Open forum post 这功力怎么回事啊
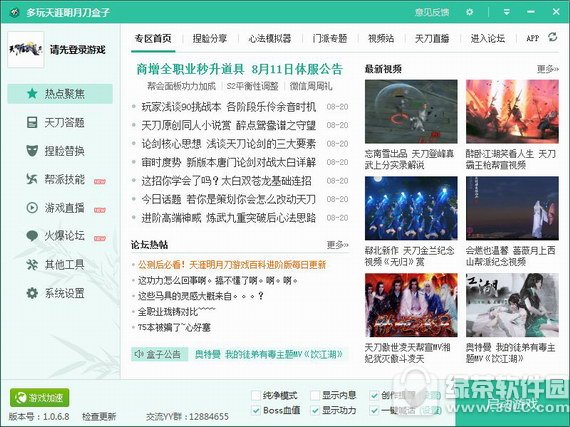 [218, 281]
